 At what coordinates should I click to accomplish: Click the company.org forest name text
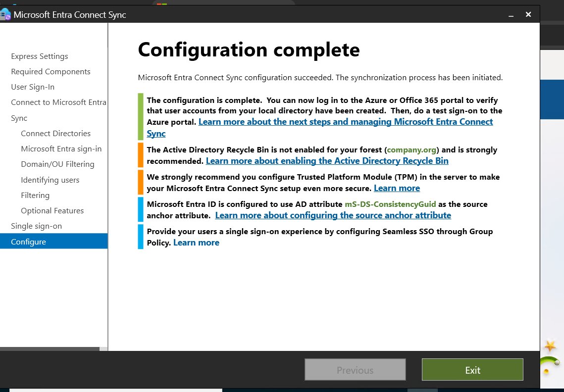coord(411,150)
